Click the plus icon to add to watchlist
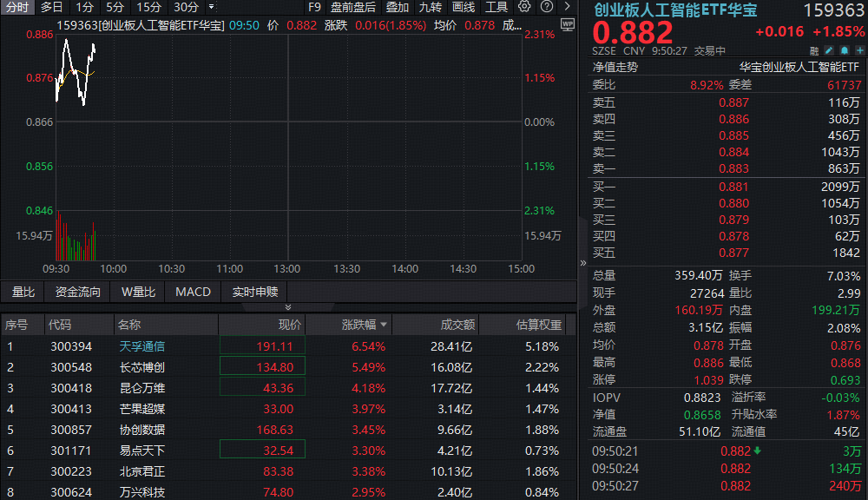This screenshot has width=868, height=500. pyautogui.click(x=859, y=50)
